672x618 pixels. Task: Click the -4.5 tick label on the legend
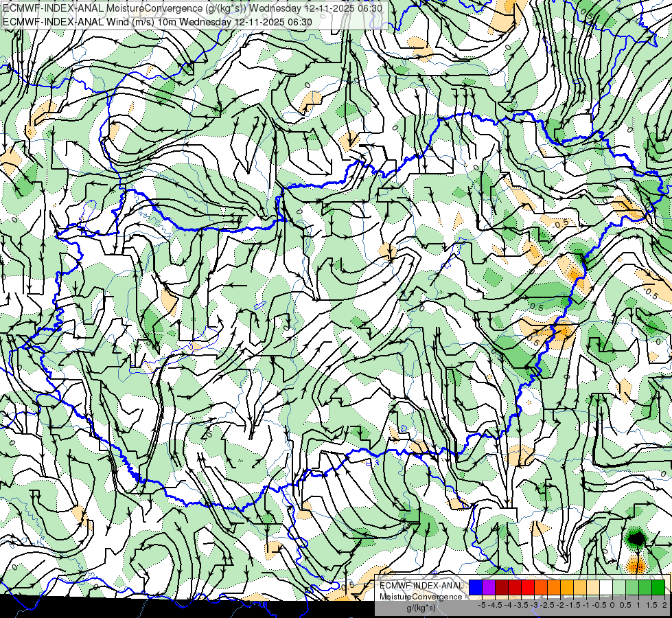coord(496,605)
